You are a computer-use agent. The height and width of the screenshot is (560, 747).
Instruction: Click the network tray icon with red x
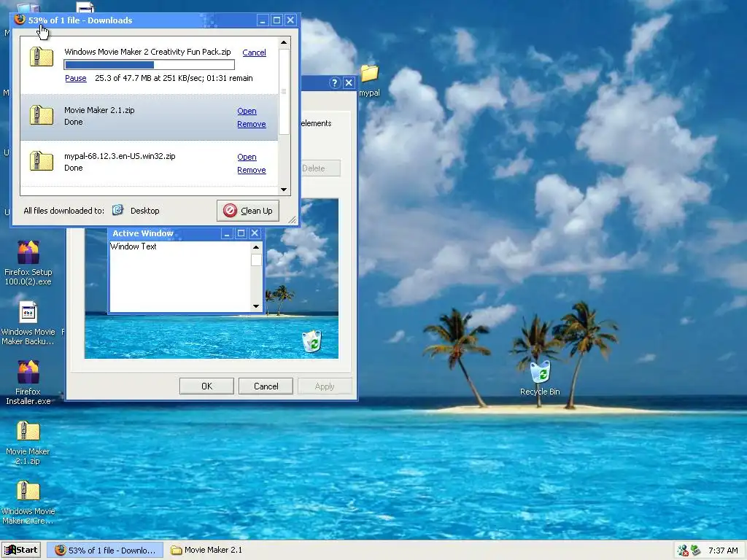coord(683,551)
